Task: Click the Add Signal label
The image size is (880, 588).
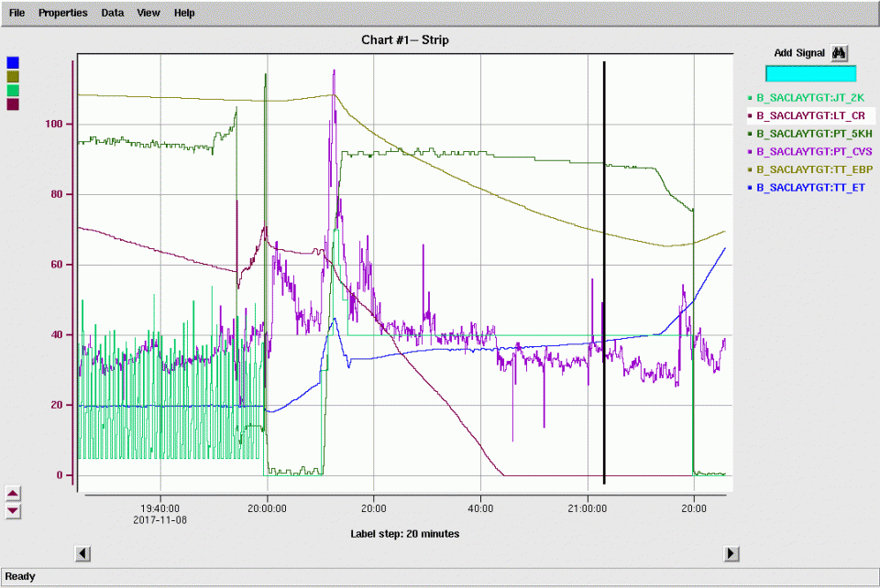Action: [799, 53]
